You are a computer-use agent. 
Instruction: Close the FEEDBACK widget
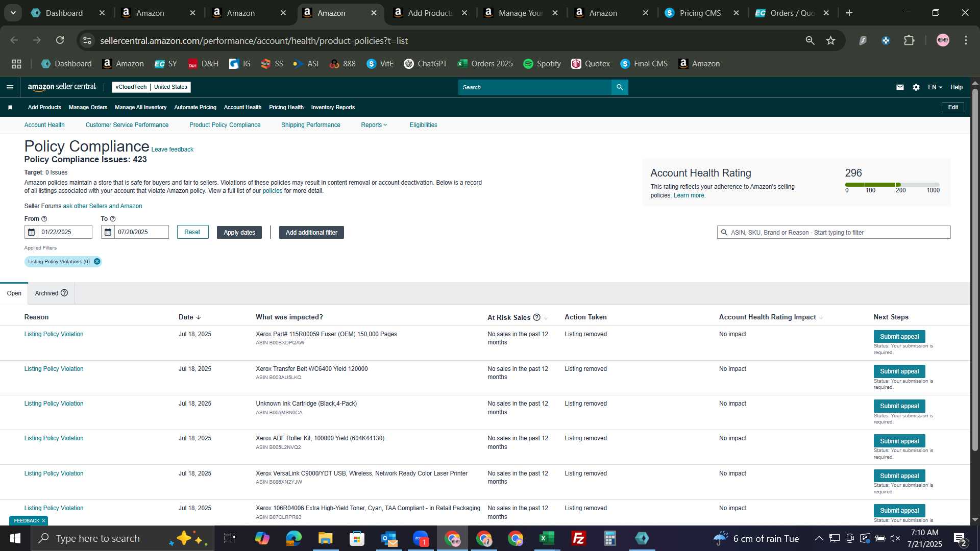click(x=43, y=521)
